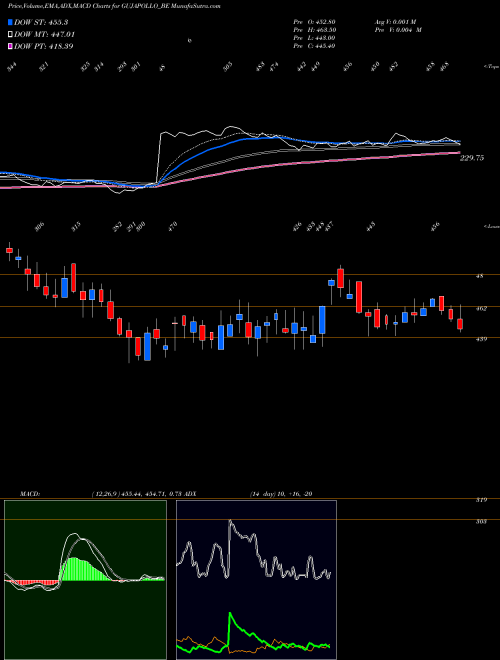Viewport: 500px width, 660px height.
Task: Click the 'Avg V: 0.001 M' volume value
Action: tap(395, 21)
